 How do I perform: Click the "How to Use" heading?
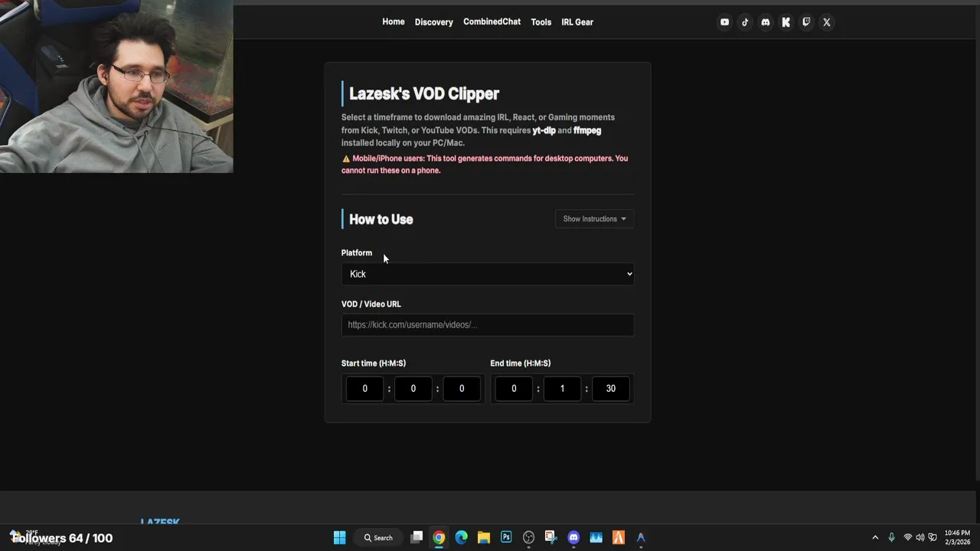381,219
